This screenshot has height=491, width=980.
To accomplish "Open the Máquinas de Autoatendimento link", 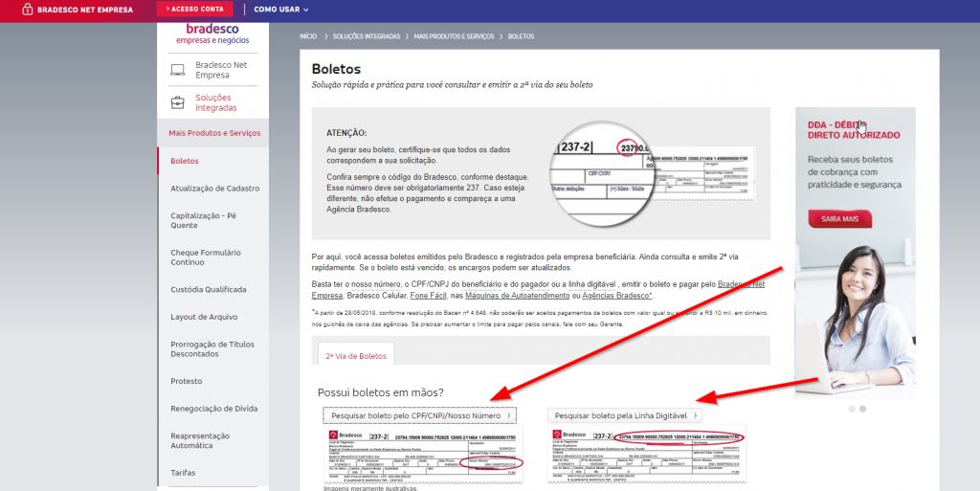I will [518, 296].
